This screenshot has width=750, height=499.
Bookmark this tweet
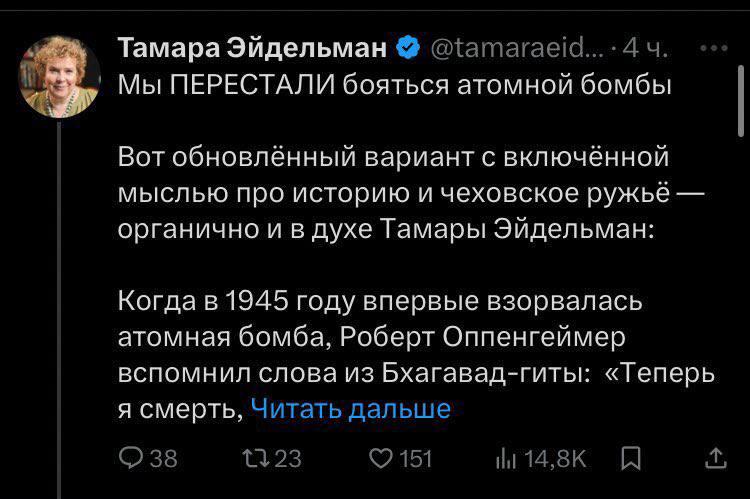tap(631, 458)
